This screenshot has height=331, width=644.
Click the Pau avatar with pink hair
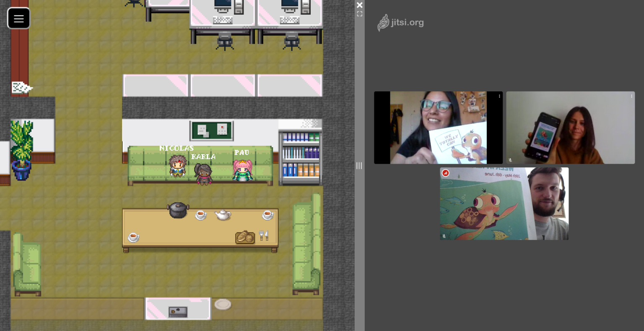242,170
